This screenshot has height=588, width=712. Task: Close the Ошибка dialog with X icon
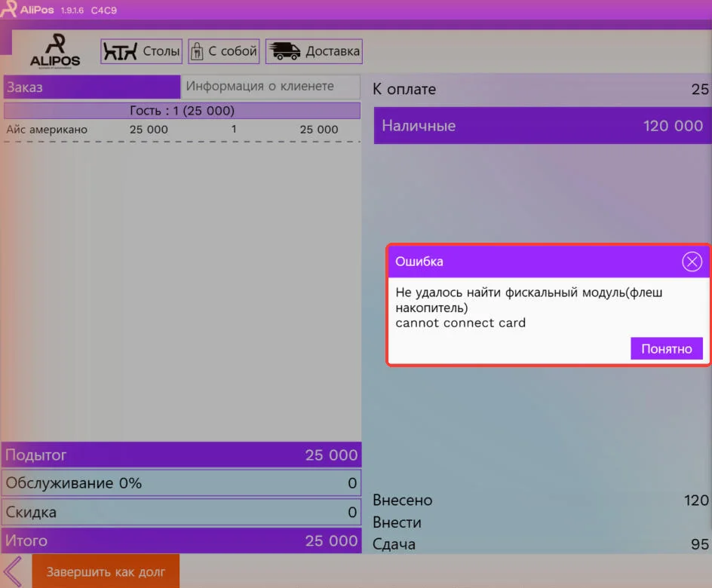692,262
